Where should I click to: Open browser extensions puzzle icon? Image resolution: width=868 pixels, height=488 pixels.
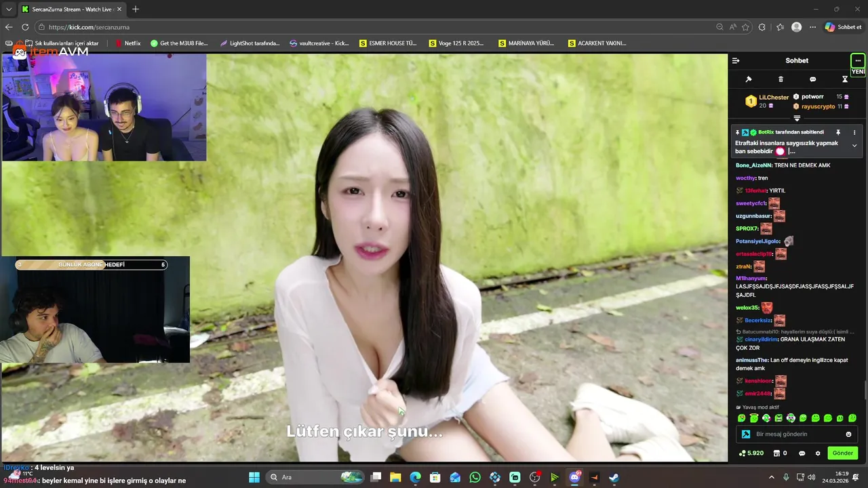[x=762, y=27]
